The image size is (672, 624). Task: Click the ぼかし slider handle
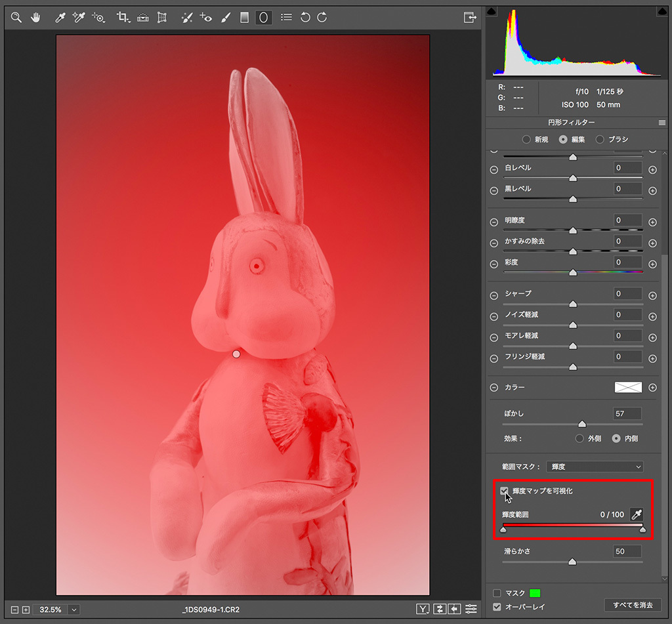(582, 424)
